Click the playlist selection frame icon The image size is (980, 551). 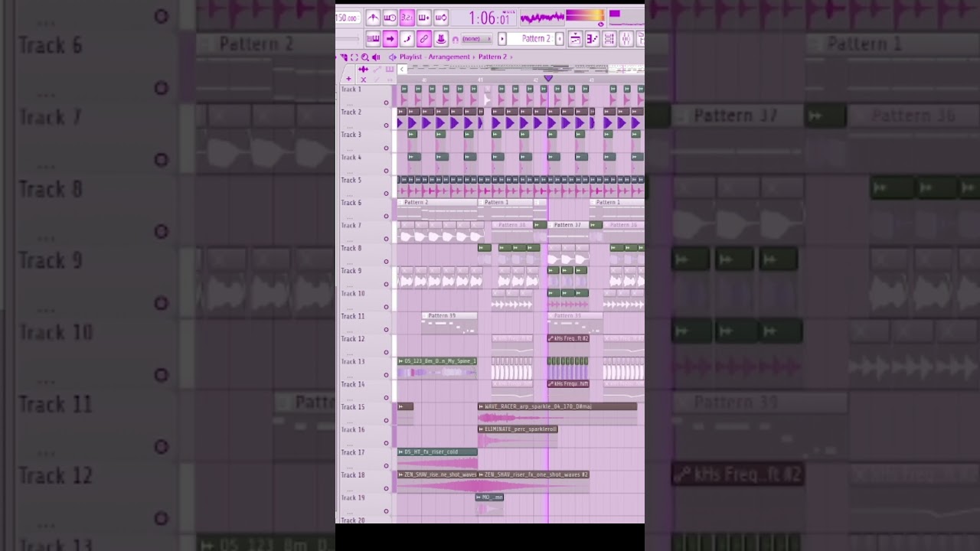click(354, 57)
